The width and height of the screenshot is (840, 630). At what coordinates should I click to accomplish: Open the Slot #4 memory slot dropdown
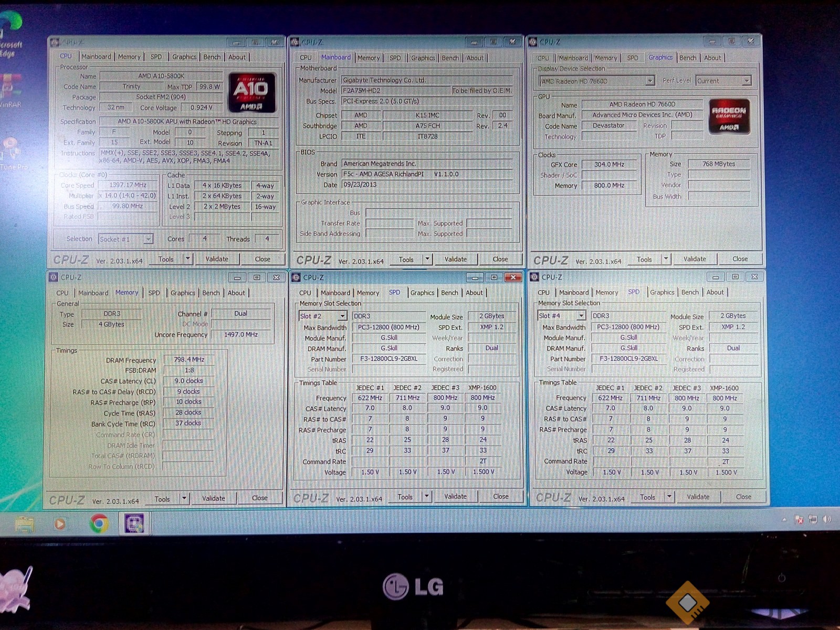581,316
